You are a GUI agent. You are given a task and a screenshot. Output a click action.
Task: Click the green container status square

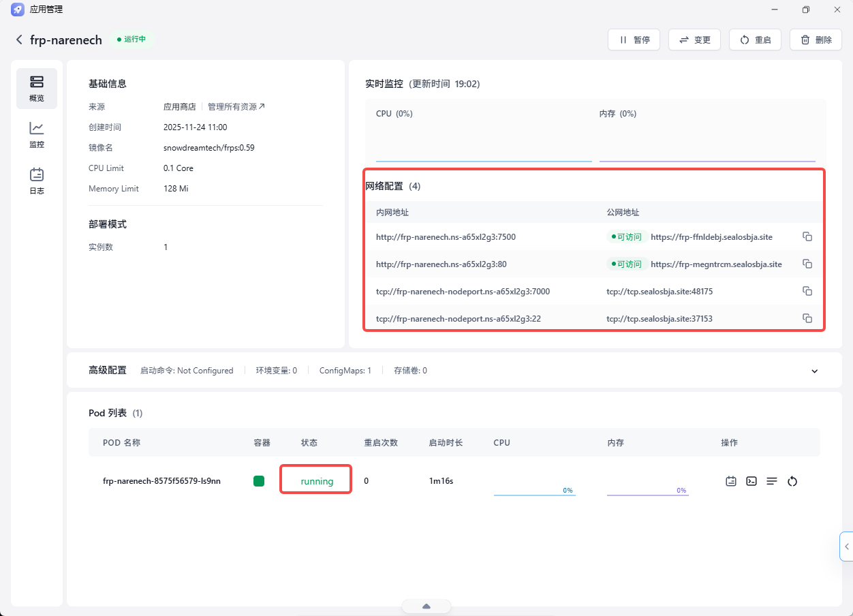(259, 481)
